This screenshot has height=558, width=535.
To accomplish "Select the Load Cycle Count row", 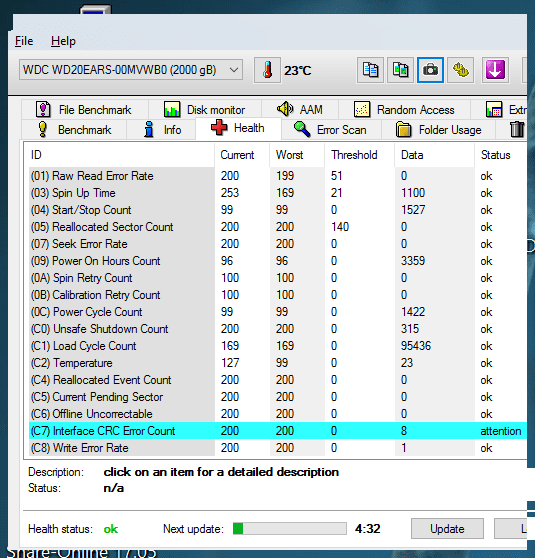I will click(x=278, y=346).
